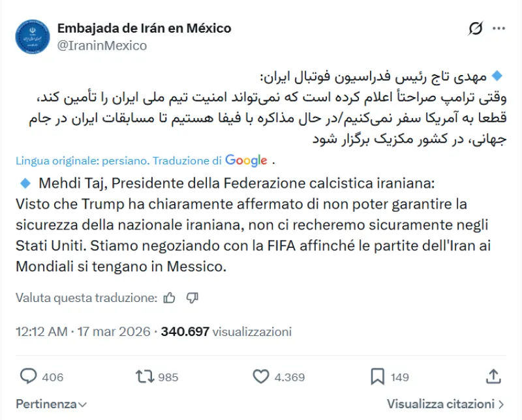
Task: Click the 406 replies count
Action: click(x=52, y=377)
